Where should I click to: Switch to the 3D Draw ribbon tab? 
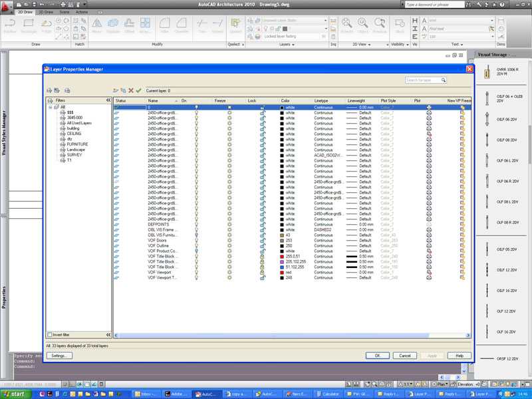tap(46, 12)
